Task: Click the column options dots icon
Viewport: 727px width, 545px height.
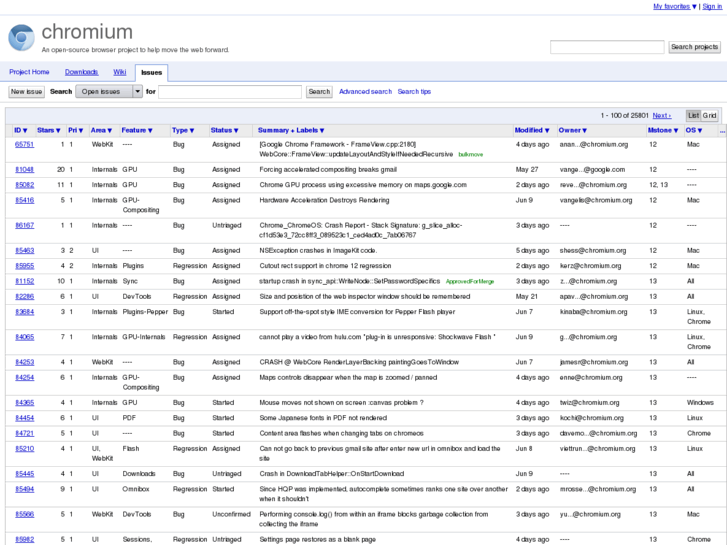Action: coord(722,132)
